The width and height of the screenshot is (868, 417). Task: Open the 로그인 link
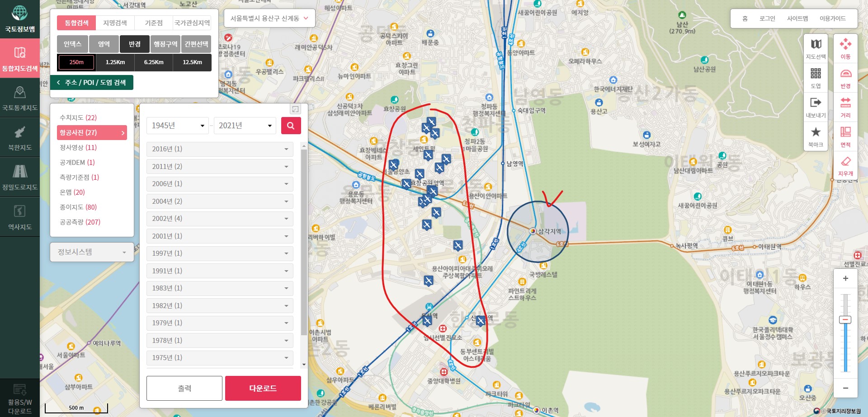pos(767,19)
